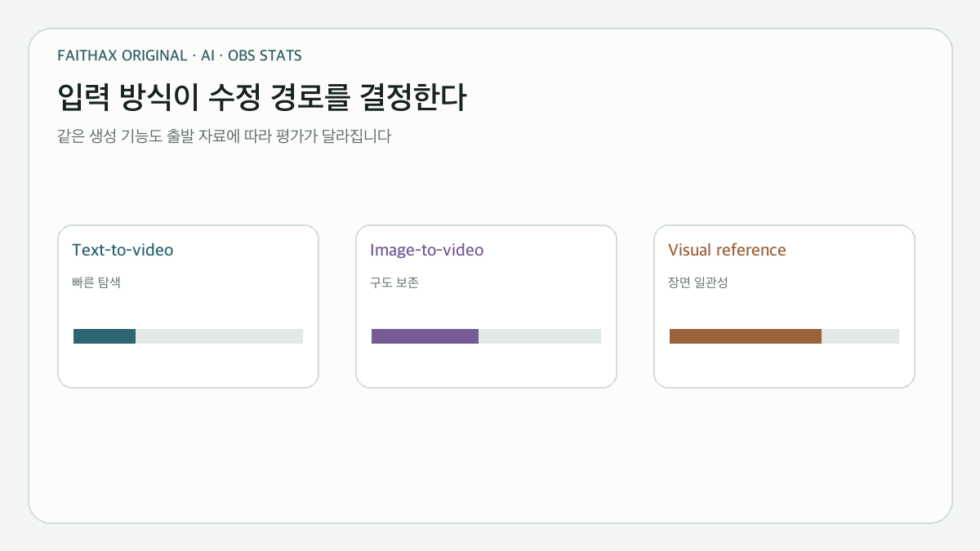The width and height of the screenshot is (980, 551).
Task: Click the '빠른 탐색' label
Action: 96,283
